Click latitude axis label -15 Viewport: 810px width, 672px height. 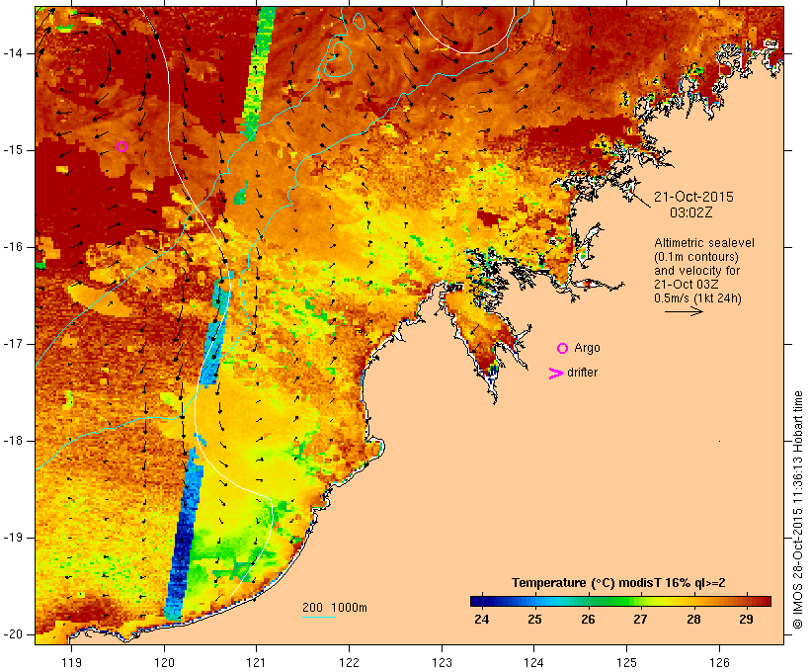pyautogui.click(x=13, y=150)
